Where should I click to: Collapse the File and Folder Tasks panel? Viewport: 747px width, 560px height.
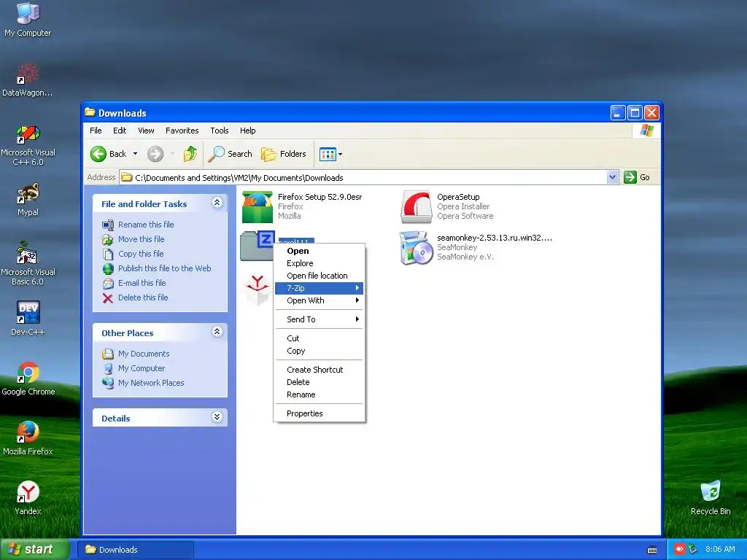tap(217, 203)
